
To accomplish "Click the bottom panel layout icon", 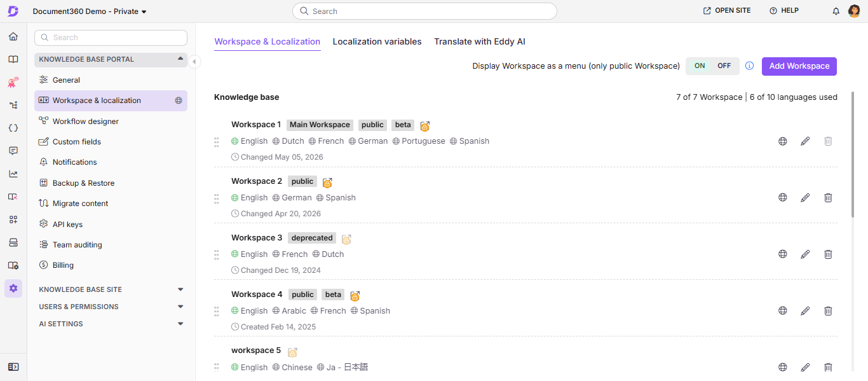I will coord(13,367).
